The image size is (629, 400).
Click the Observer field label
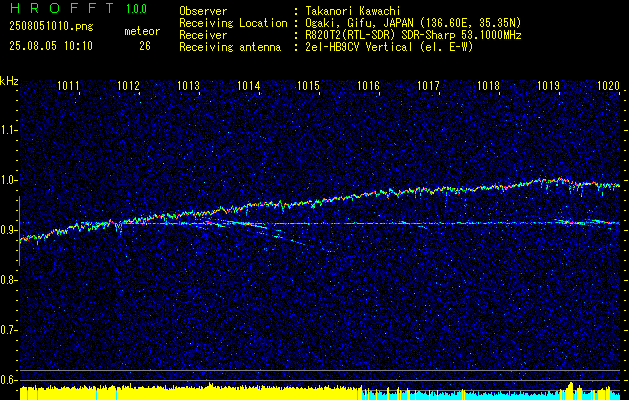click(203, 11)
